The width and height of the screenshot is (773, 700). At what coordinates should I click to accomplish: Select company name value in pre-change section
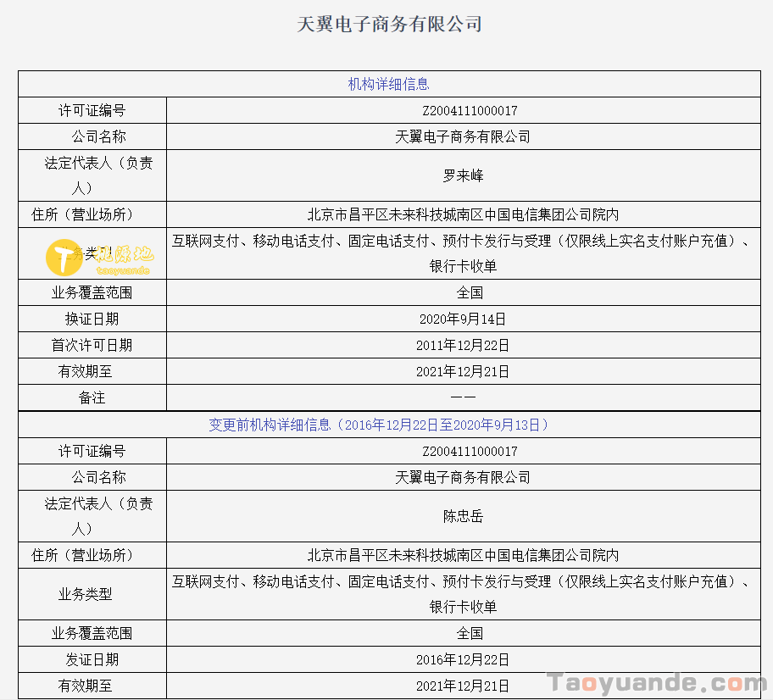pos(463,477)
